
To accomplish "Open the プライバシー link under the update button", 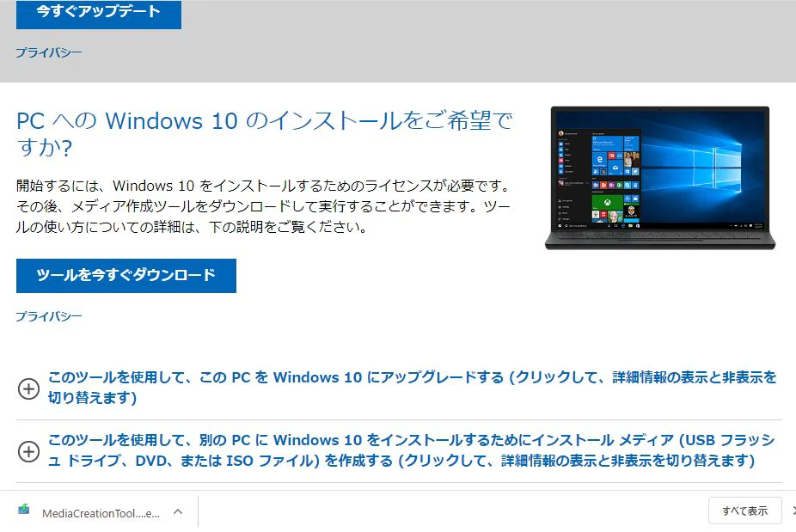I will [49, 52].
